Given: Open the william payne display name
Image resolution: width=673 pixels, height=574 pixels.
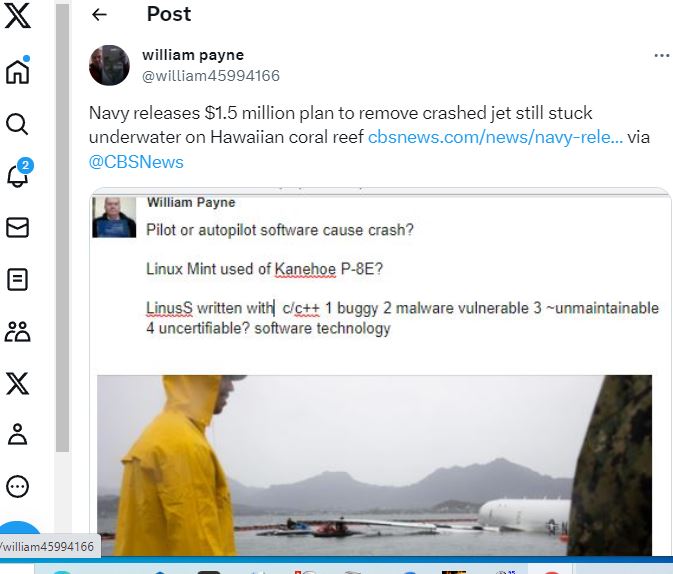Looking at the screenshot, I should click(x=193, y=55).
